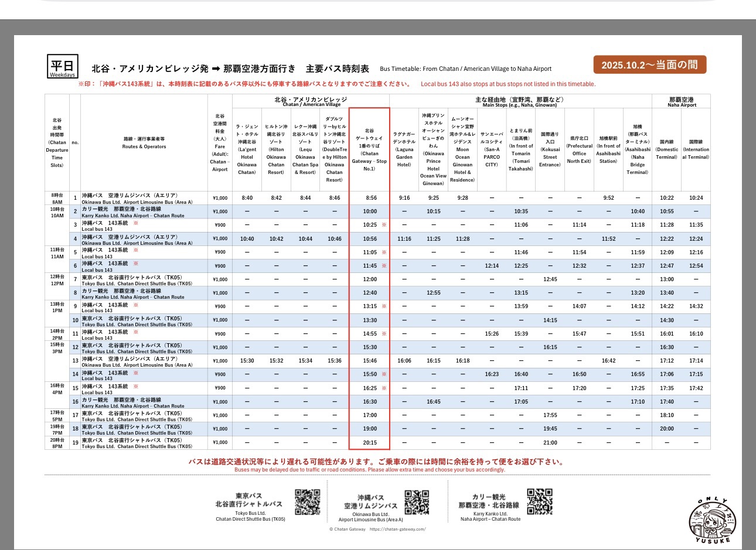
Task: Click the red delay warning notice text
Action: click(x=377, y=462)
